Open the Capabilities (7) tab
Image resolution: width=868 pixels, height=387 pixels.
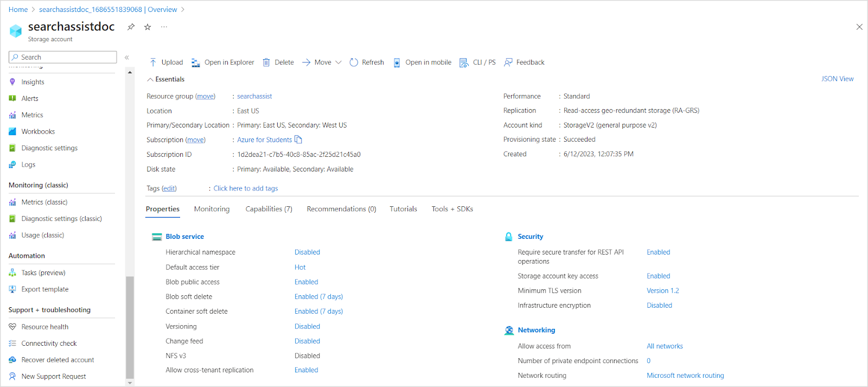269,209
